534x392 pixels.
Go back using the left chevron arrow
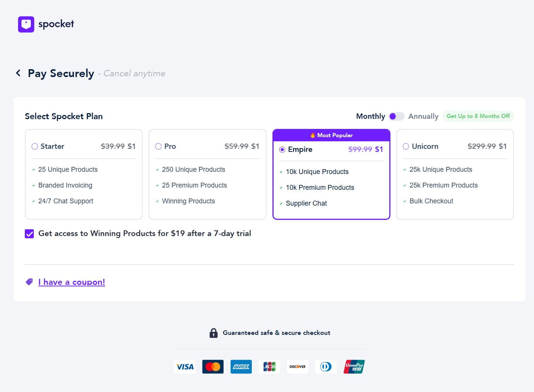pyautogui.click(x=18, y=73)
